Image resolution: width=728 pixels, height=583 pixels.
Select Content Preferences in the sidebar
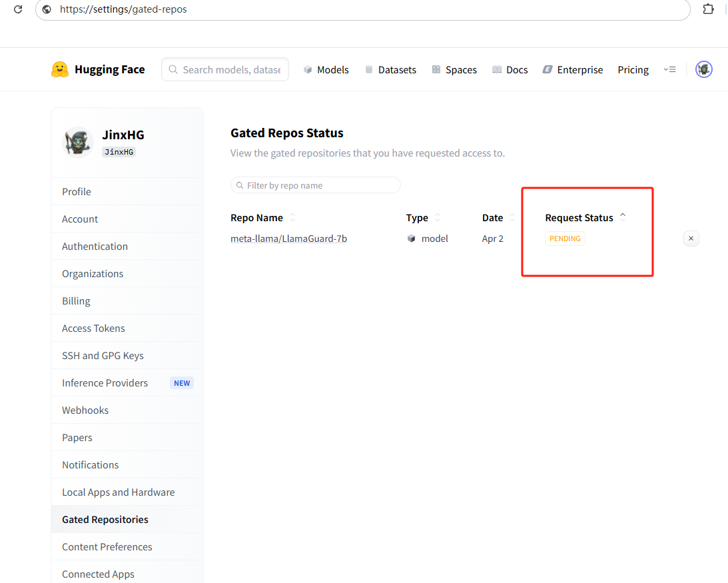pos(127,547)
